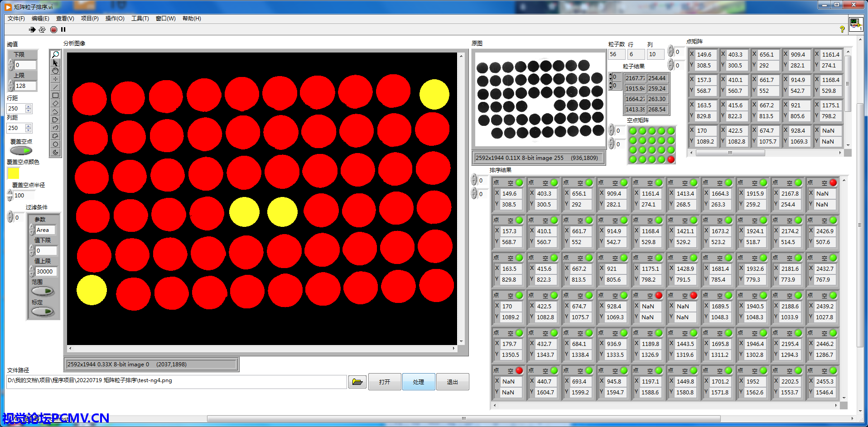This screenshot has height=427, width=868.
Task: Select the Freehand Line ROI tool
Action: [55, 128]
